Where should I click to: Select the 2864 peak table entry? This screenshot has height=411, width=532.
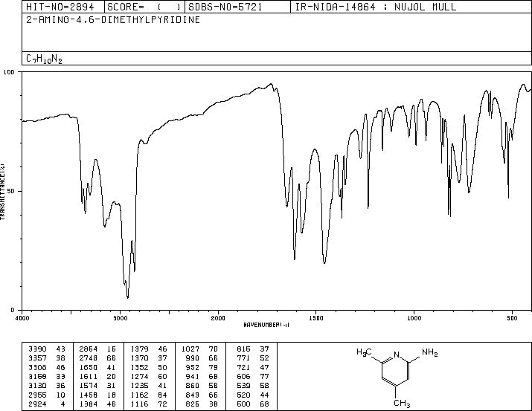coord(89,349)
